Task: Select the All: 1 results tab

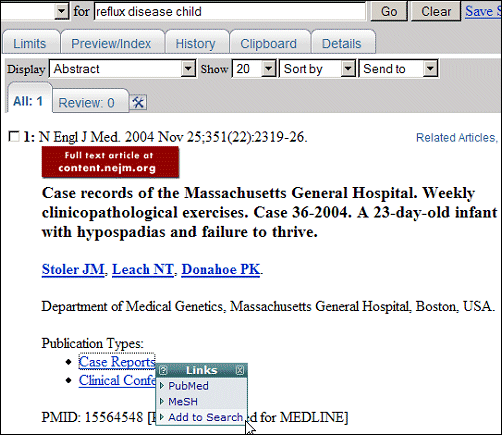Action: 28,101
